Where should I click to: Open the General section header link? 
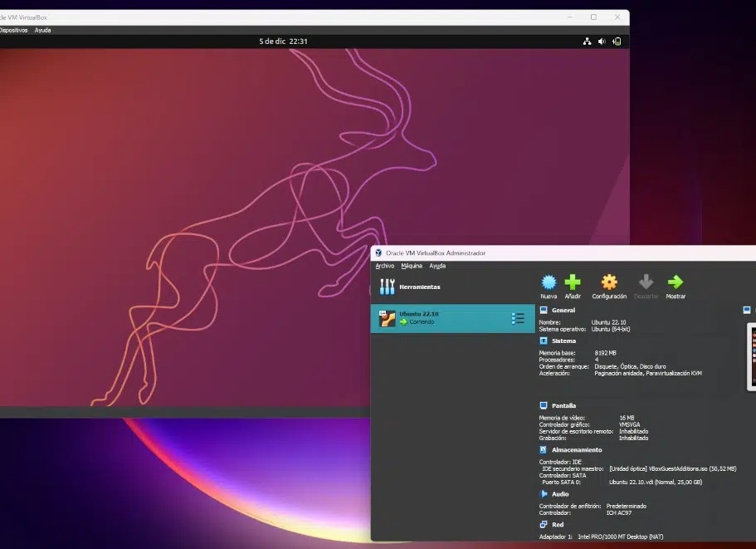(x=563, y=310)
